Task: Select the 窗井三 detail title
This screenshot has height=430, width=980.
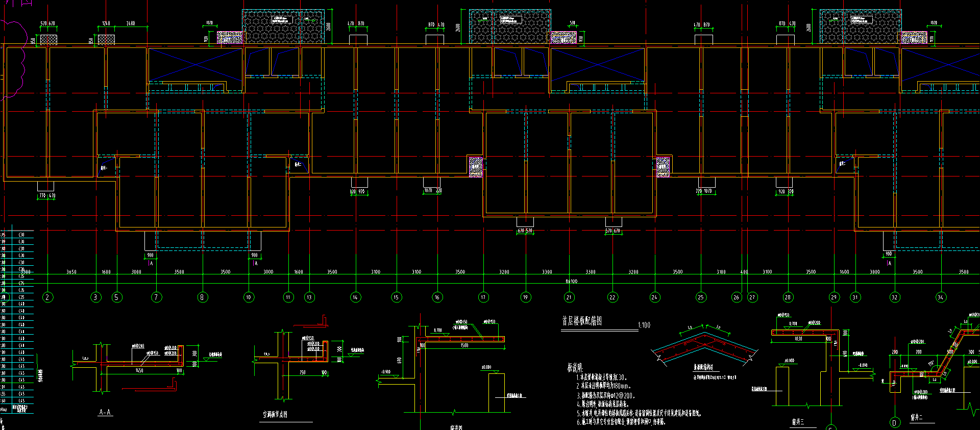Action: pyautogui.click(x=798, y=422)
